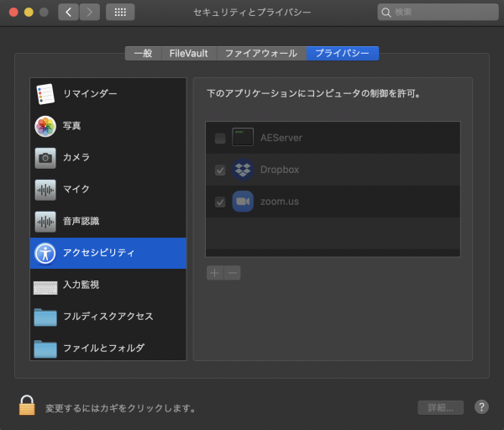This screenshot has width=504, height=430.
Task: Minimize the window with the yellow button
Action: [x=29, y=13]
